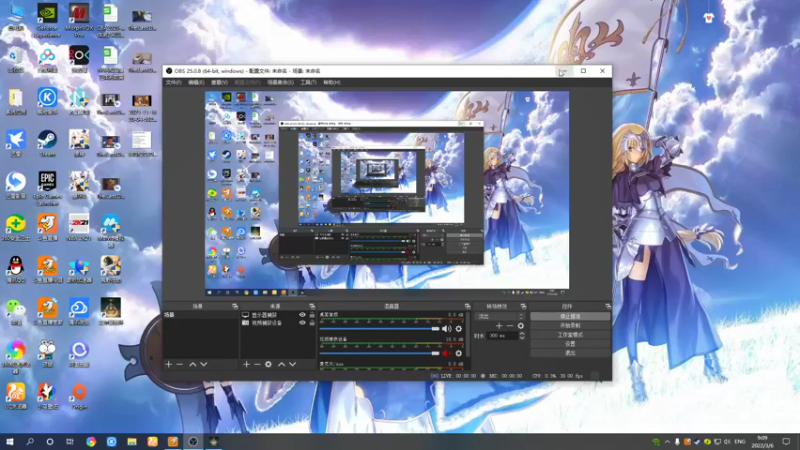
Task: Expand the system tray hidden icons chevron
Action: pos(667,442)
